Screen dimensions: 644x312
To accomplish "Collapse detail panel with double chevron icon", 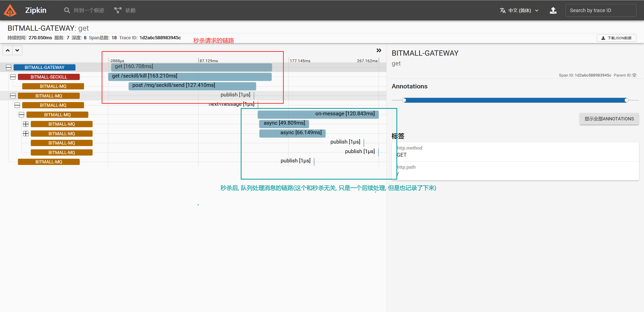I will coord(379,50).
